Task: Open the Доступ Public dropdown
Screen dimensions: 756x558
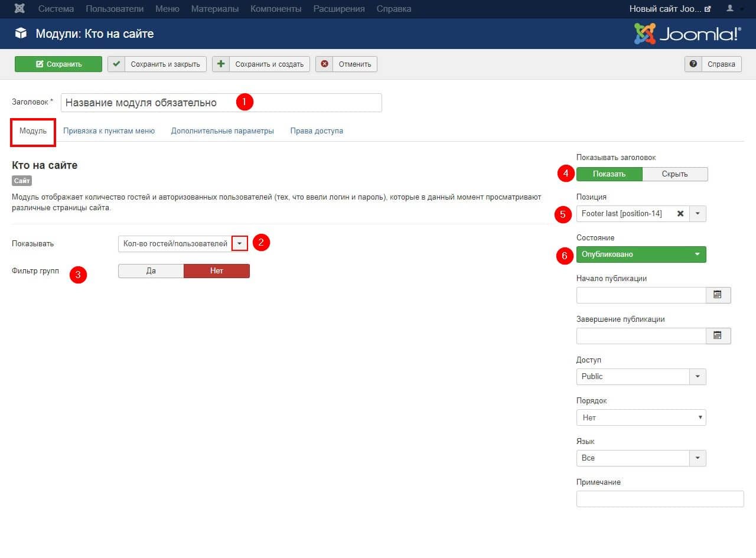Action: [x=697, y=377]
